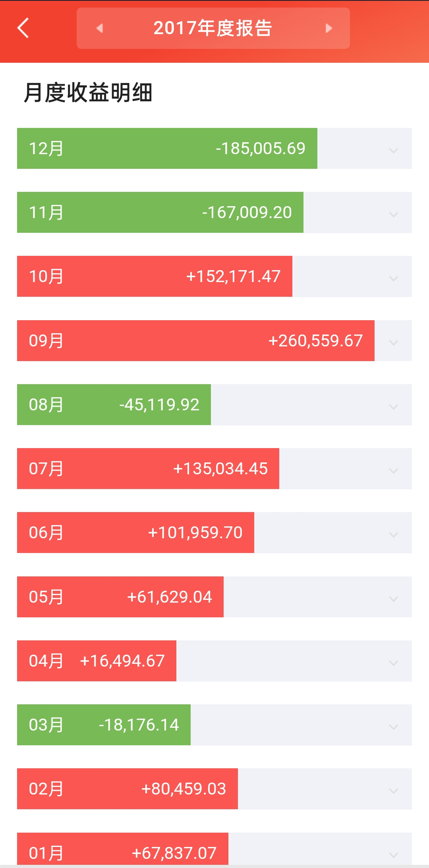Tap the back arrow icon

23,28
